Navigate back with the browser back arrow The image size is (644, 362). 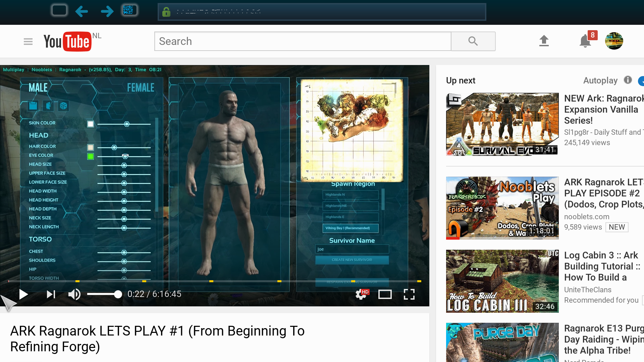82,11
